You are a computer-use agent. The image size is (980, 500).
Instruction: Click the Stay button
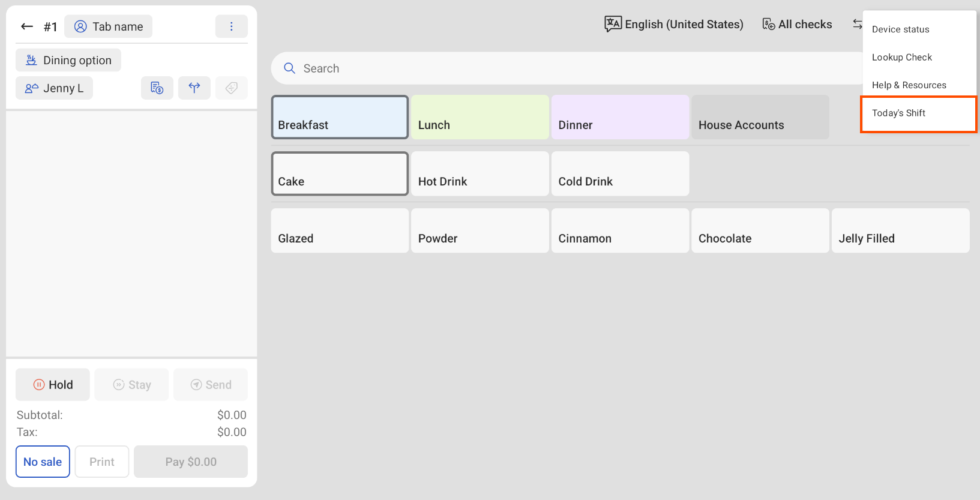[x=131, y=385]
